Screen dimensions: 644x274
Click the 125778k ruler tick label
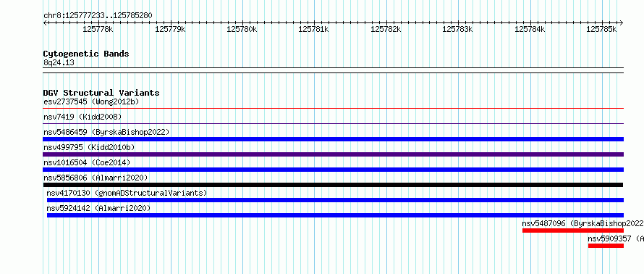[98, 29]
